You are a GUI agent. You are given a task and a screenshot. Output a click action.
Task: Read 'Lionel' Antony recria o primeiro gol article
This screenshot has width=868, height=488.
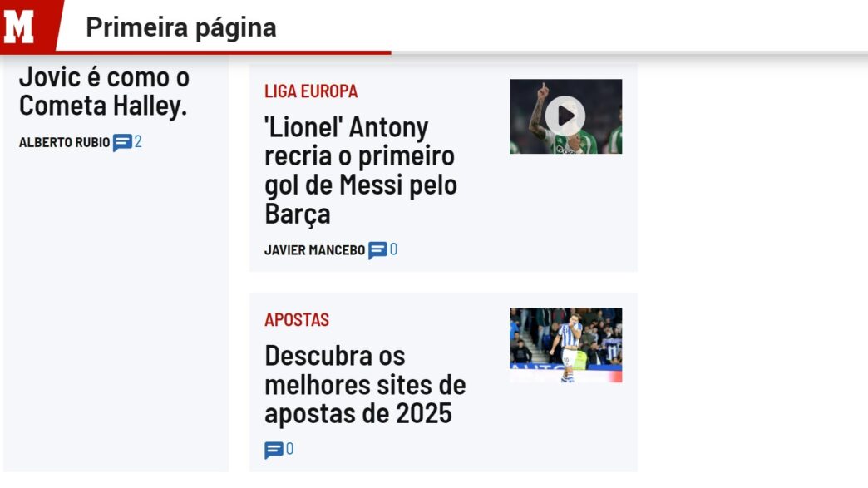[x=361, y=170]
